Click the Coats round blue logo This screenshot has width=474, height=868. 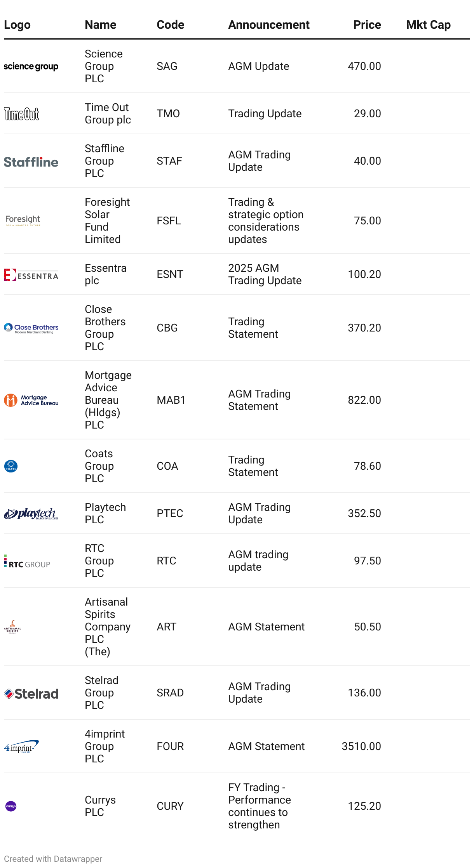pos(11,466)
